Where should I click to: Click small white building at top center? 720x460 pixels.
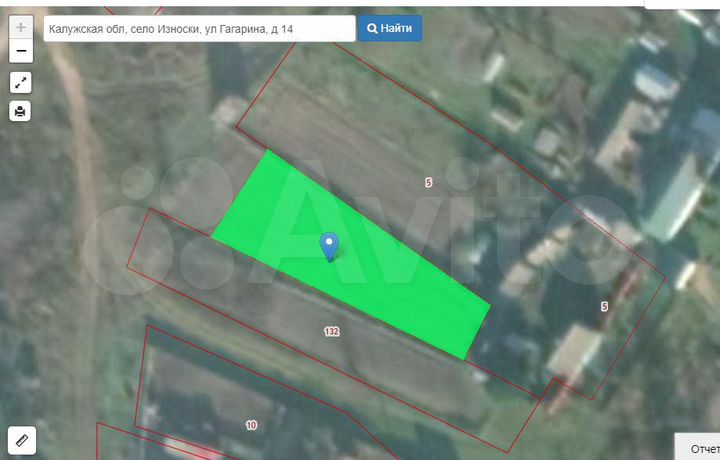coord(494,66)
